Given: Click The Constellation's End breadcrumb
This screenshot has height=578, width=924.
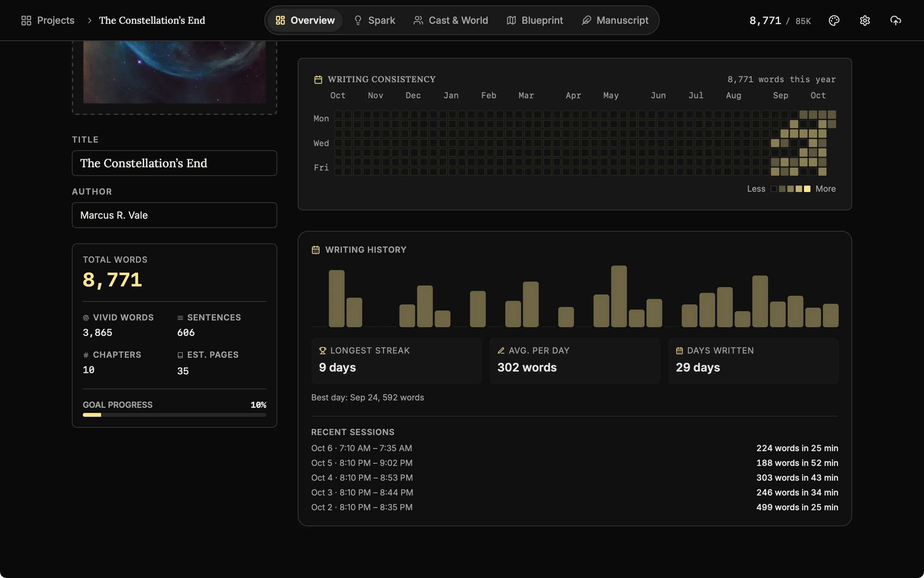Looking at the screenshot, I should (152, 20).
